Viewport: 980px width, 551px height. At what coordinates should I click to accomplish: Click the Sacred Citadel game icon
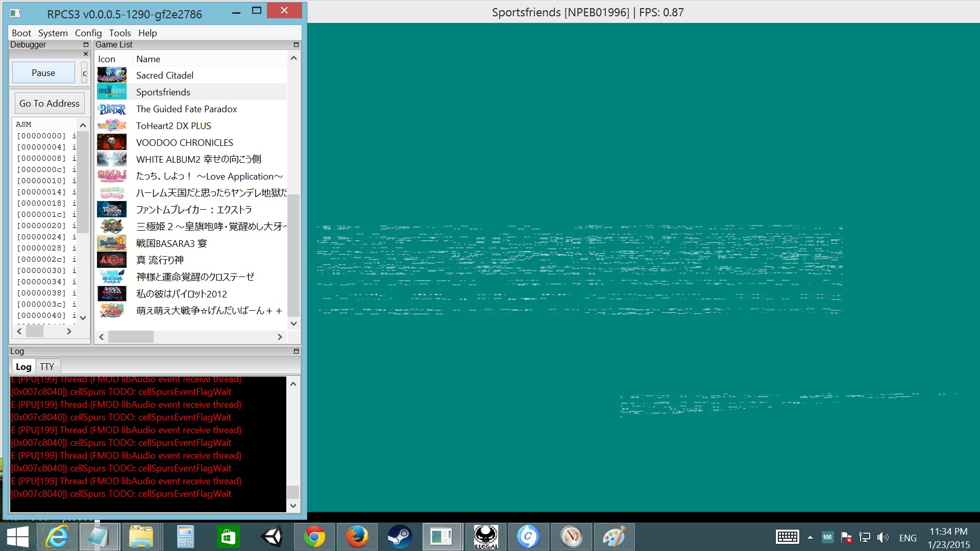(x=112, y=75)
